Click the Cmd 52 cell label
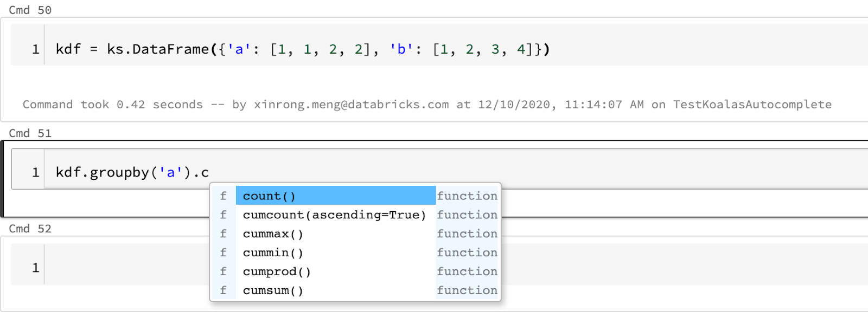The height and width of the screenshot is (312, 868). (x=30, y=229)
